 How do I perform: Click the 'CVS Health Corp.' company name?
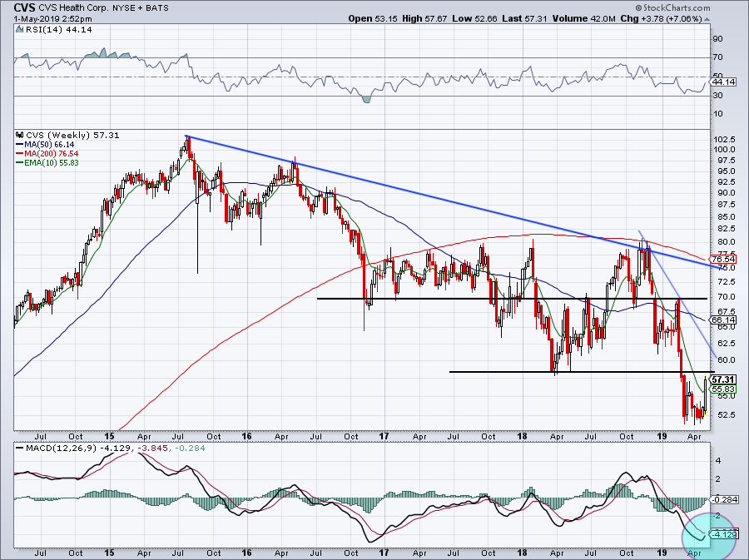point(73,8)
